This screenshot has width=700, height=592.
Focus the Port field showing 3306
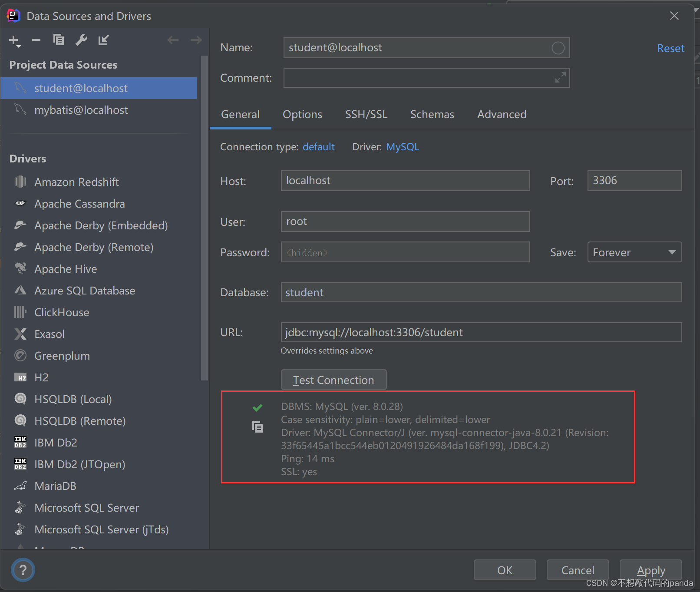634,181
